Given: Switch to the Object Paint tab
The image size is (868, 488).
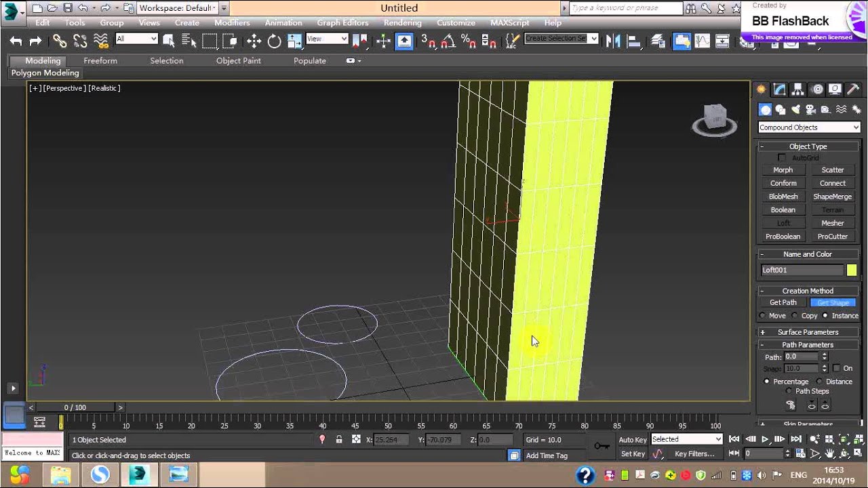Looking at the screenshot, I should tap(238, 60).
